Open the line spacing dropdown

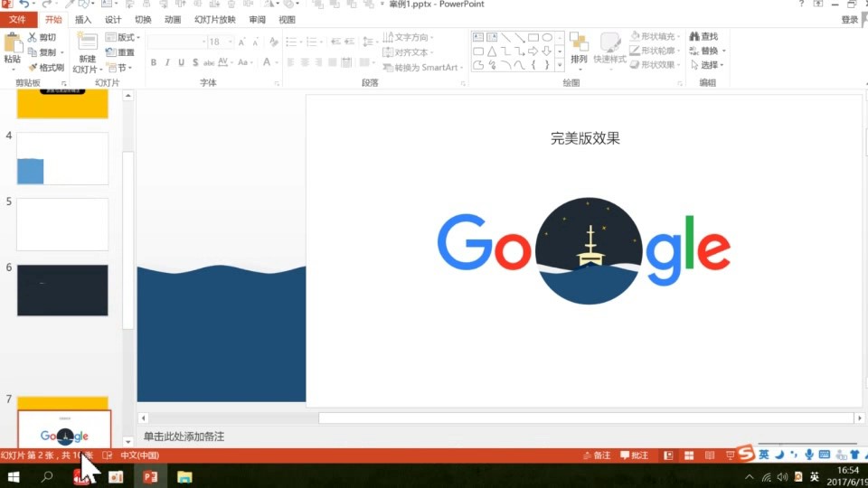[369, 42]
